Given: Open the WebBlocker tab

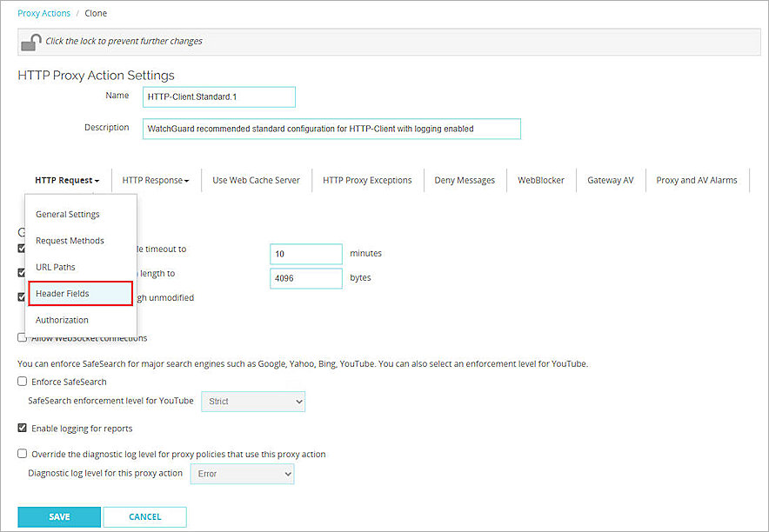Looking at the screenshot, I should point(540,180).
